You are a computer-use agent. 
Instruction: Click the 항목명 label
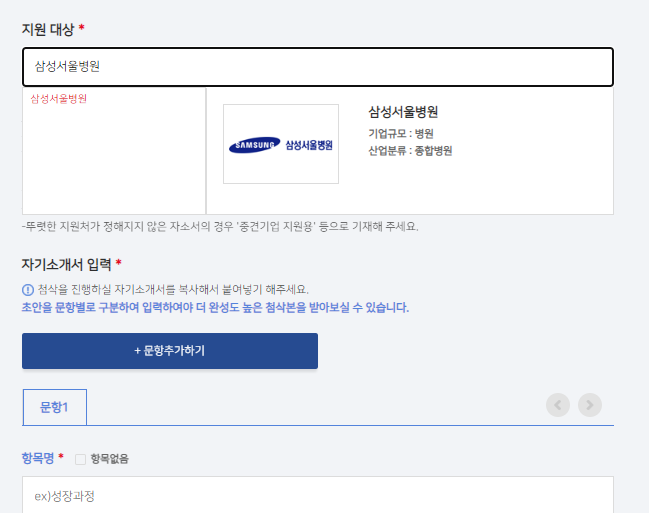pos(38,458)
